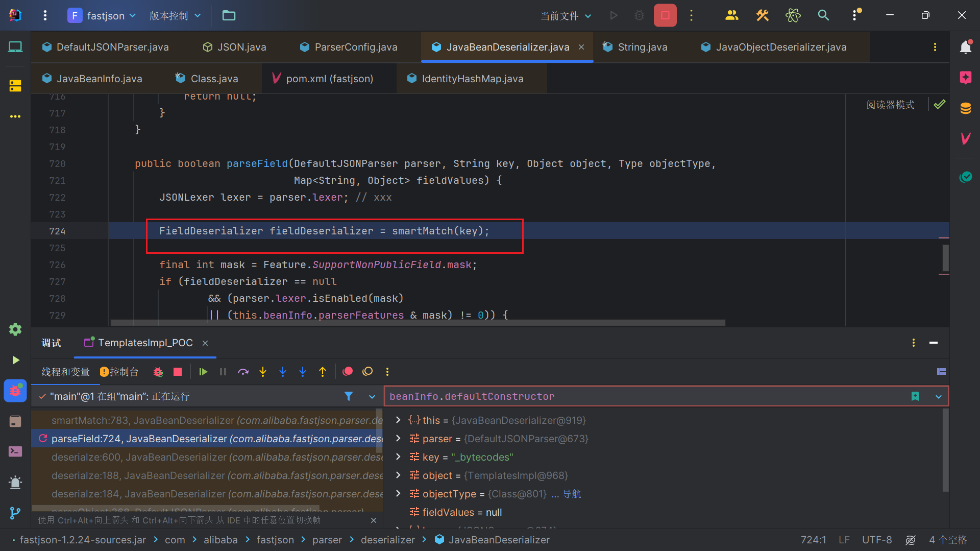The width and height of the screenshot is (980, 551).
Task: Select deserialze:600 stack frame
Action: point(207,457)
